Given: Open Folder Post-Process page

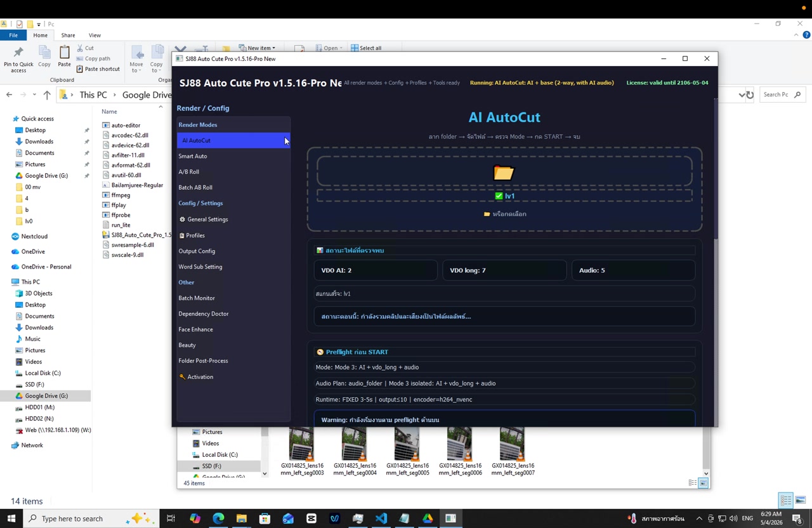Looking at the screenshot, I should coord(233,361).
